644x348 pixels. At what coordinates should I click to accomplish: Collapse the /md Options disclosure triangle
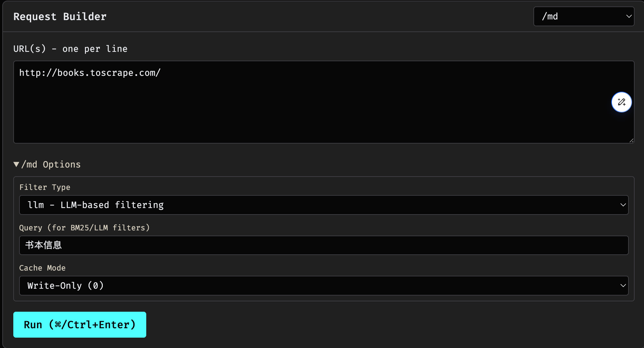(16, 164)
